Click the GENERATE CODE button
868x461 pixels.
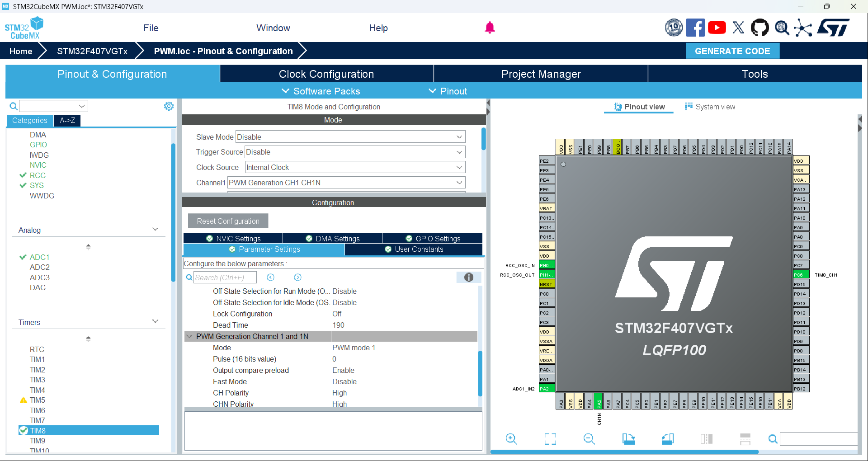pyautogui.click(x=732, y=51)
